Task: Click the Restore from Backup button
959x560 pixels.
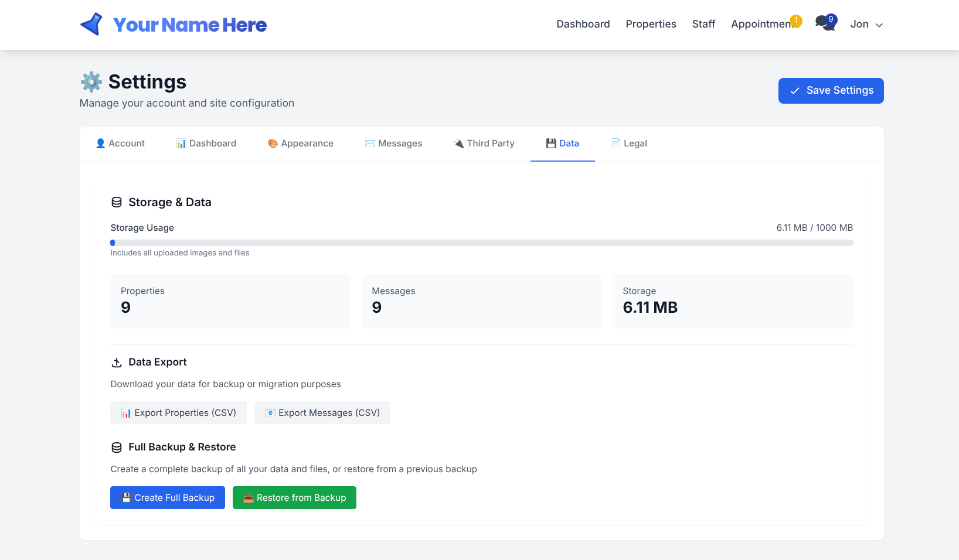Action: 294,498
